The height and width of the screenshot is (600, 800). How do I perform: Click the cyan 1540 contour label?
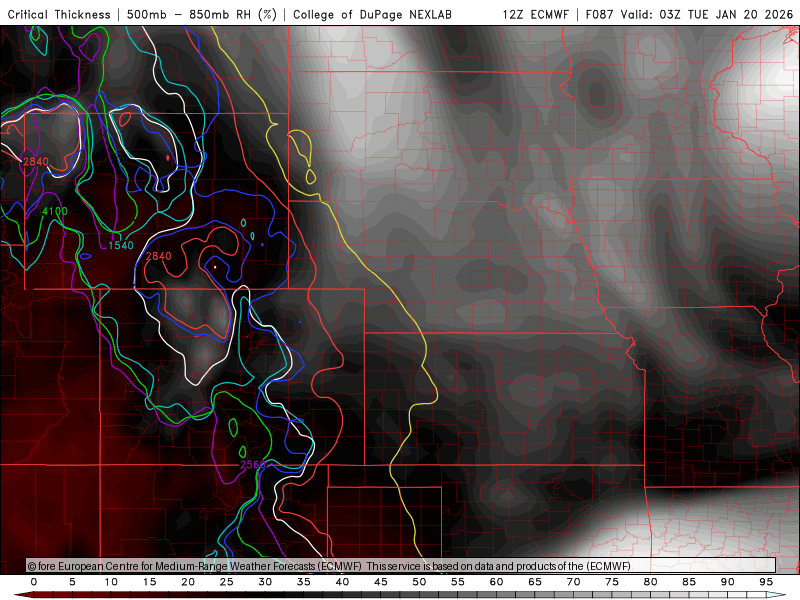pos(121,245)
